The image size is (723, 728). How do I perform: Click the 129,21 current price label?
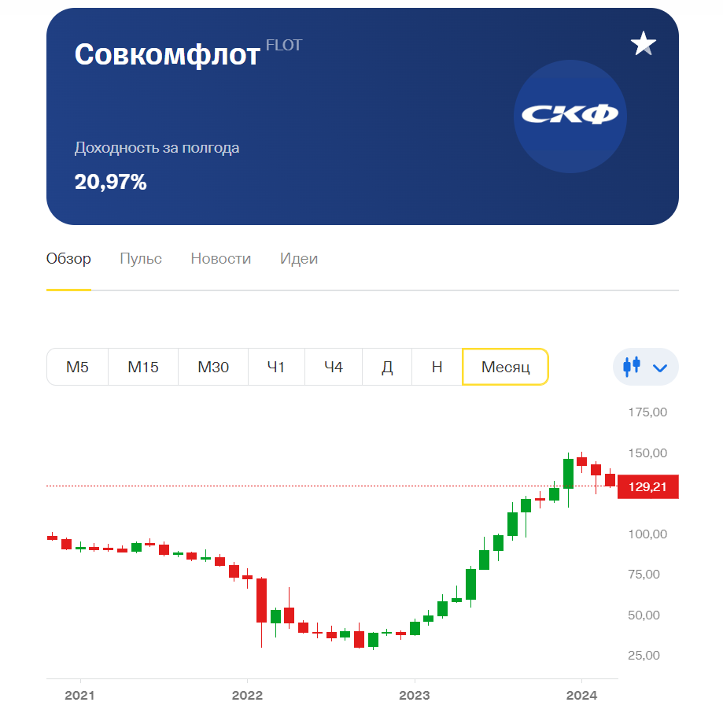pyautogui.click(x=647, y=486)
